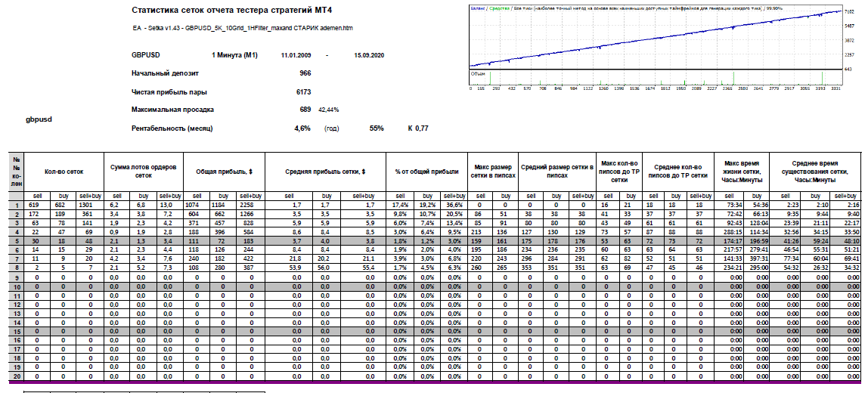Click the '288:15' max lifetime cell
Viewport: 868px width, 393px height.
(x=730, y=231)
